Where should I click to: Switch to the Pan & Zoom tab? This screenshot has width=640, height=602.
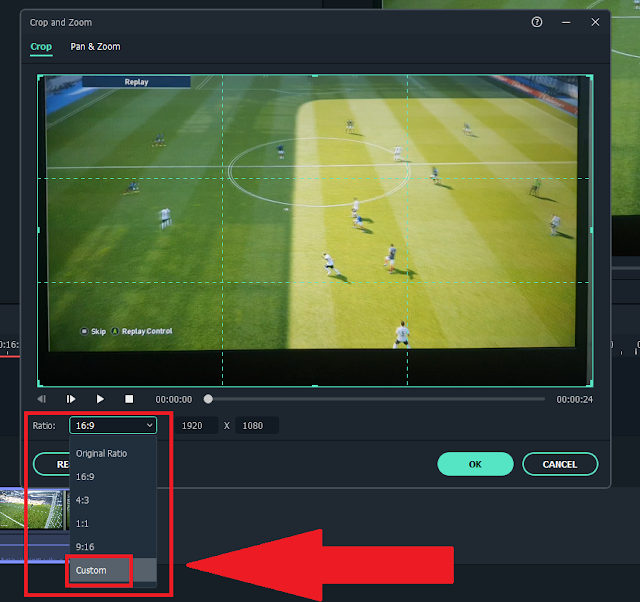coord(95,47)
